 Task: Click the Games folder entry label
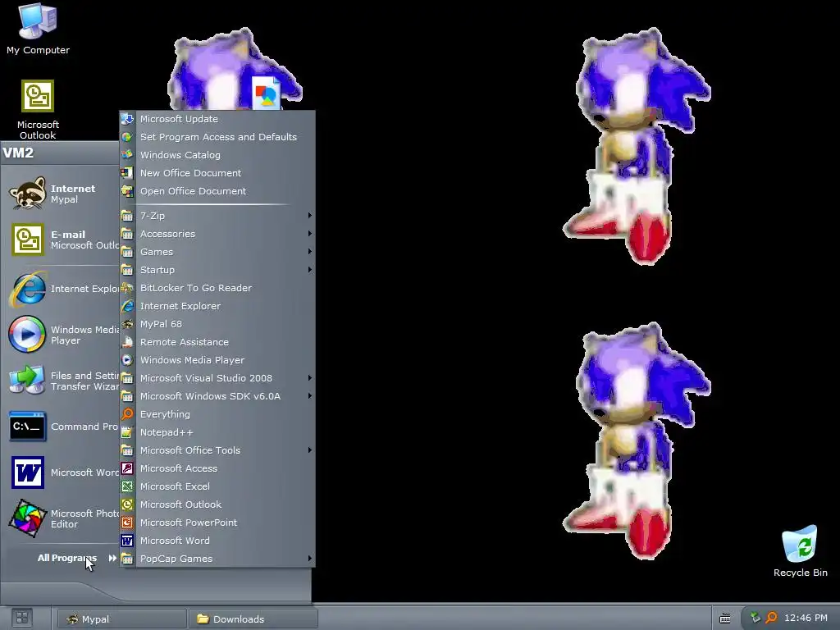[157, 252]
